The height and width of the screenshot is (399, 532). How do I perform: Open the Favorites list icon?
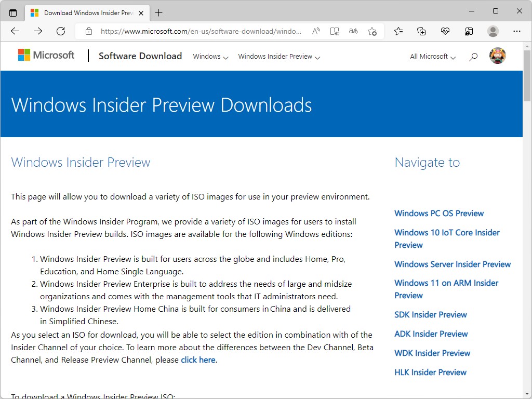click(x=398, y=31)
